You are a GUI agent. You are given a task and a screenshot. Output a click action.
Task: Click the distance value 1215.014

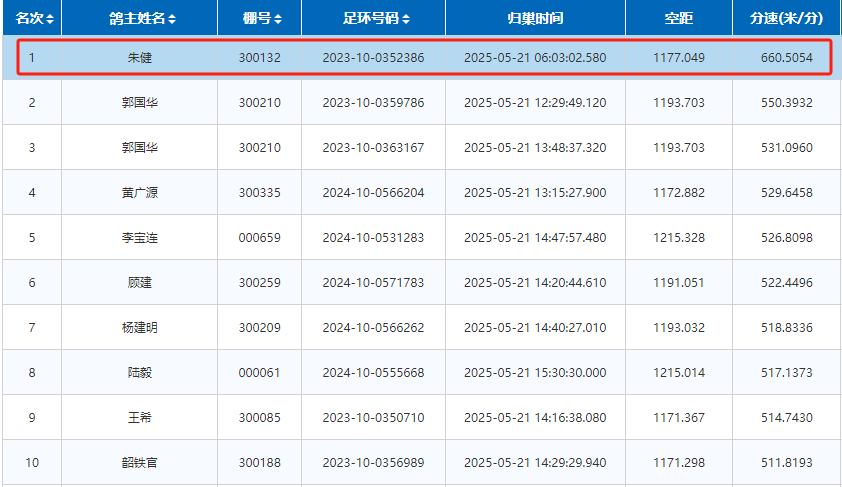678,373
